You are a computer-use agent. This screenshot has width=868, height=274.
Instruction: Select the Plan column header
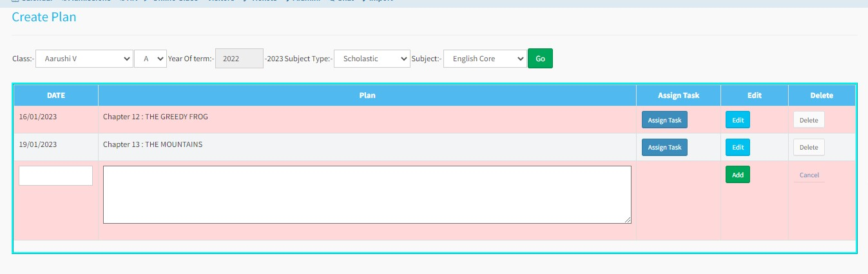pos(367,95)
